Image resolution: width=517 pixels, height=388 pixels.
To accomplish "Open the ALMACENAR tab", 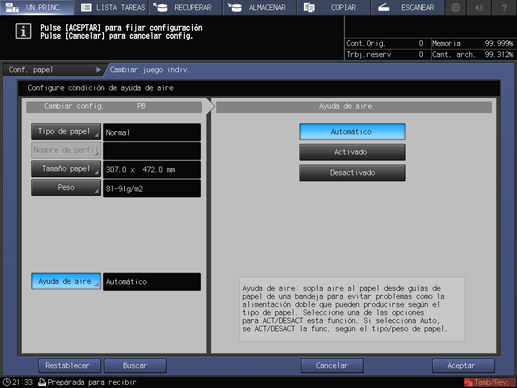I will click(x=260, y=7).
